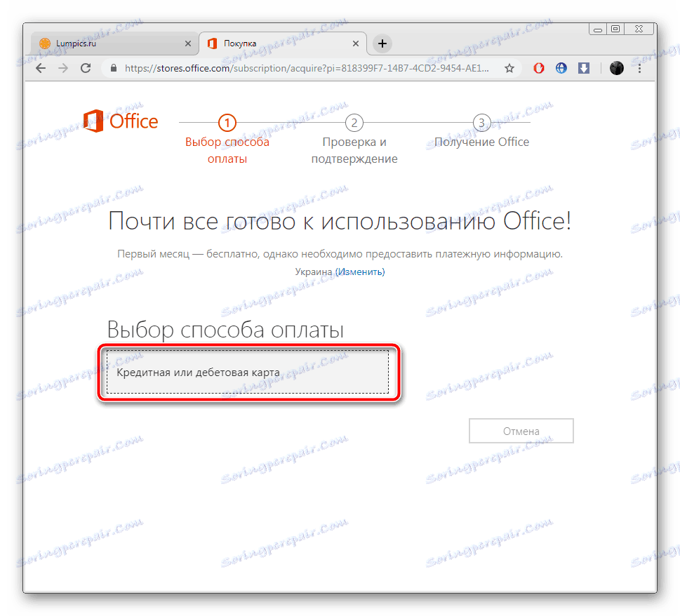Click the Office favicon on the Покупка tab
The width and height of the screenshot is (680, 616).
(212, 43)
